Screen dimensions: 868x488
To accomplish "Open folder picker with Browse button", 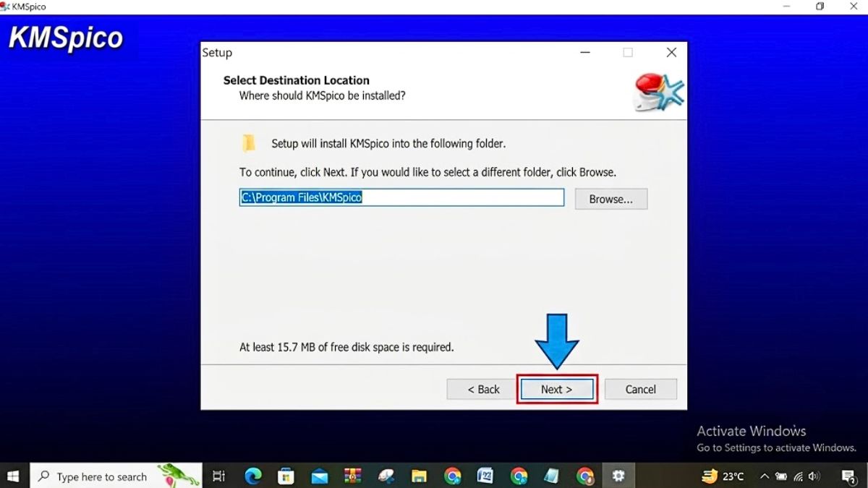I will (610, 199).
